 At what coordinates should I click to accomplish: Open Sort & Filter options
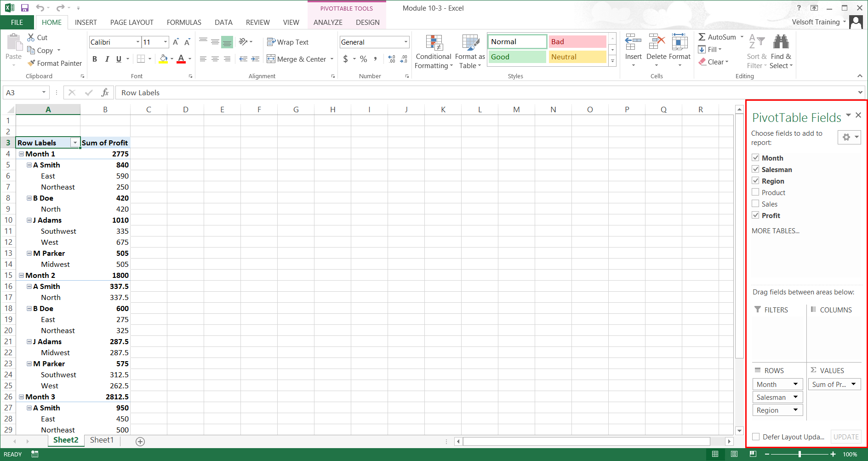click(x=756, y=52)
